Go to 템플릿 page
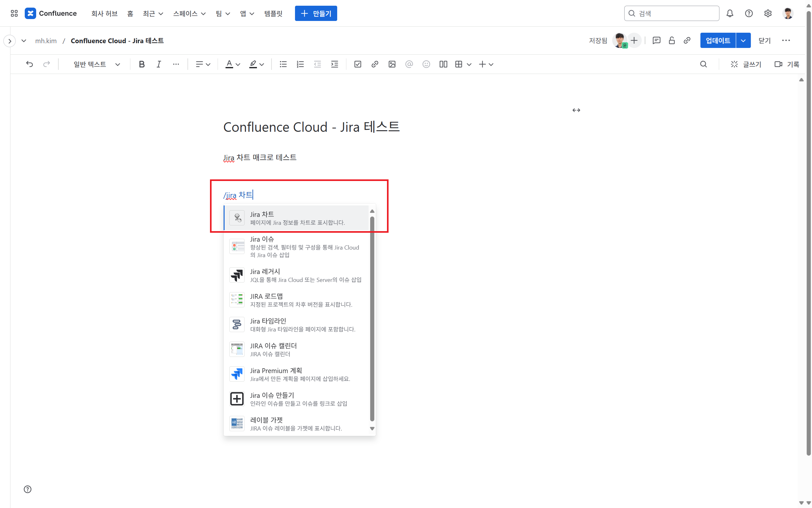812x508 pixels. click(273, 13)
